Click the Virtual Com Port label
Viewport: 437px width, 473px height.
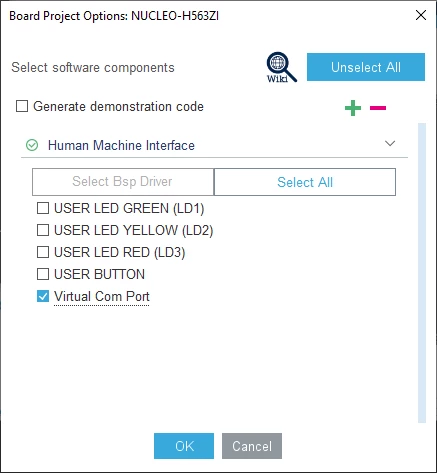[x=102, y=296]
